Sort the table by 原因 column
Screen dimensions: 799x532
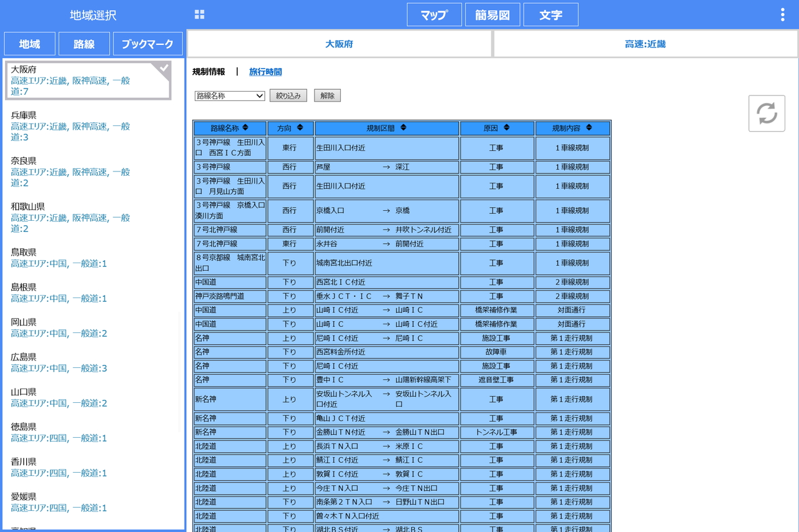pyautogui.click(x=497, y=127)
